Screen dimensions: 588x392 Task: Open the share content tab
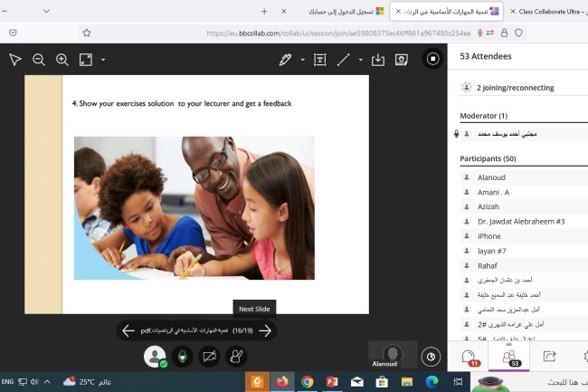point(549,357)
